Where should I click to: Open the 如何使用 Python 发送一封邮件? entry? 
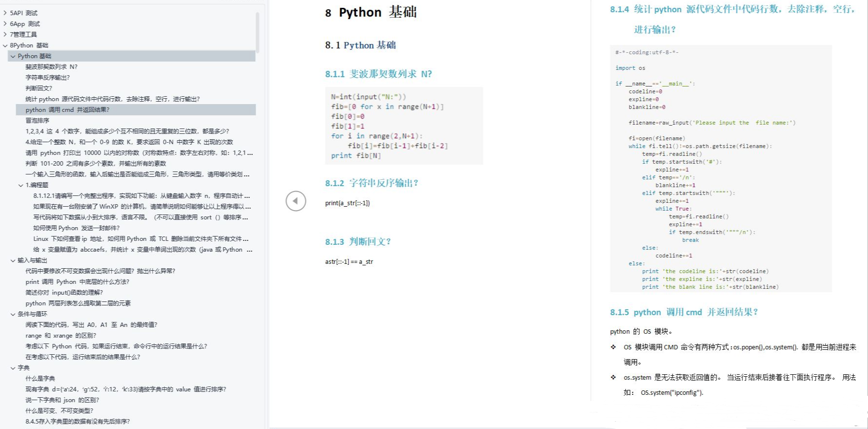pyautogui.click(x=76, y=228)
